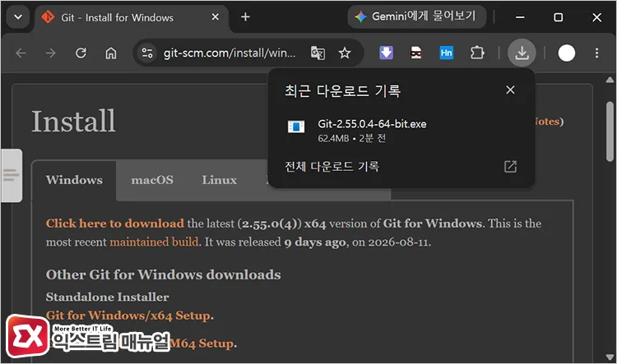
Task: Click the scrollbar up arrow
Action: tap(610, 80)
